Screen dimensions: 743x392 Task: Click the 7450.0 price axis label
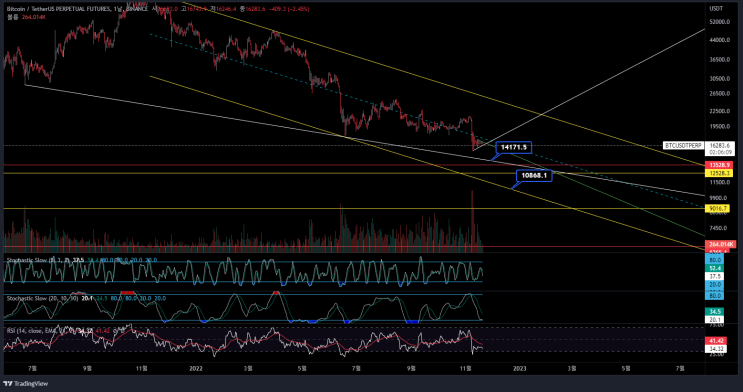[718, 228]
